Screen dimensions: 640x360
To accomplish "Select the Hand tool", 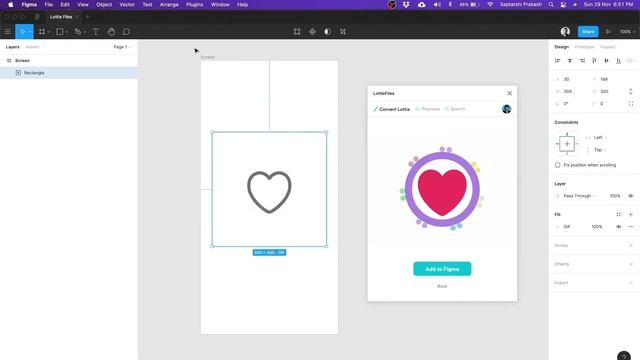I will coord(111,31).
